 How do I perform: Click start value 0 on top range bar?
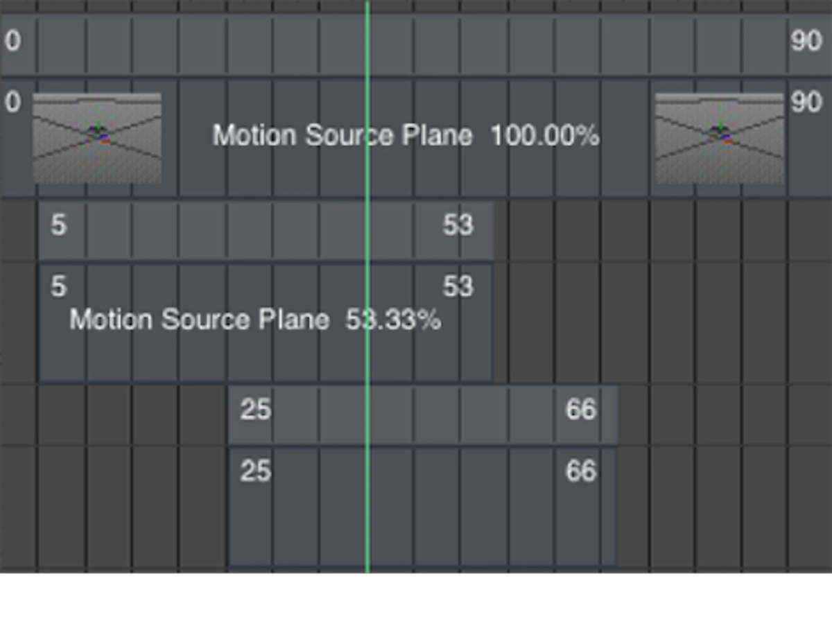[12, 41]
